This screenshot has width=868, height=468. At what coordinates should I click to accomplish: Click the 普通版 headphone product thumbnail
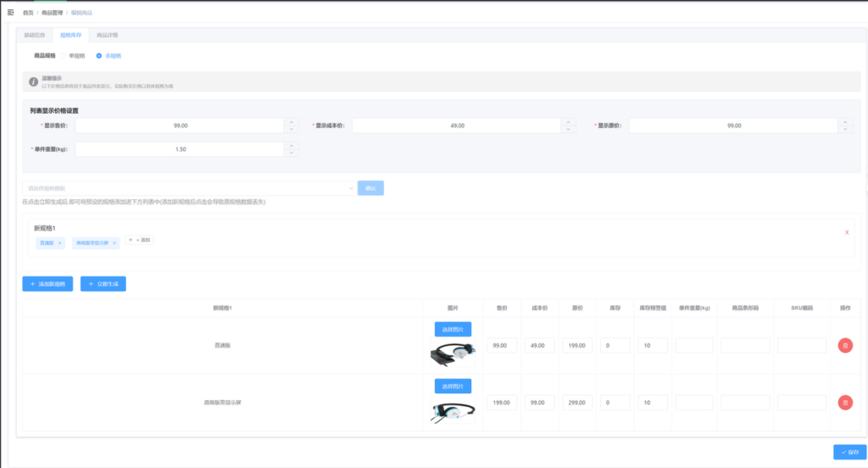pos(453,354)
